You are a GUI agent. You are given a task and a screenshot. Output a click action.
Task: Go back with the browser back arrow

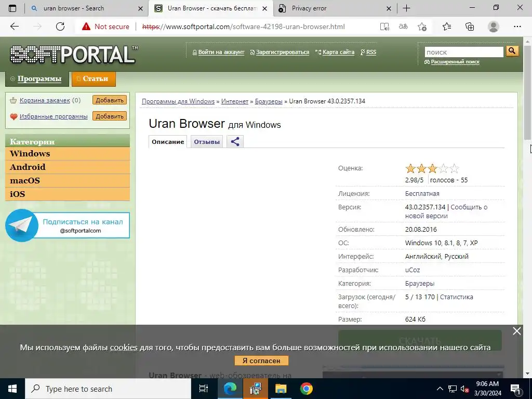click(x=14, y=26)
